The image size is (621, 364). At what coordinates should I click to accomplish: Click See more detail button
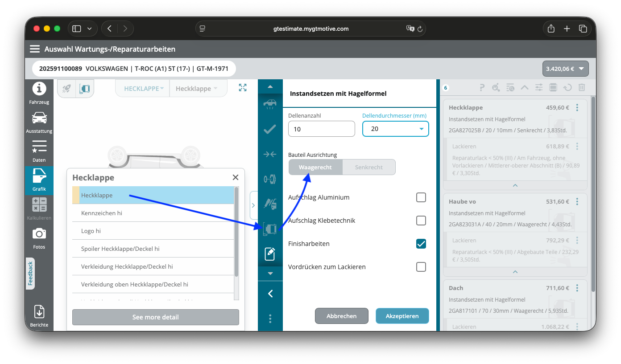tap(156, 317)
